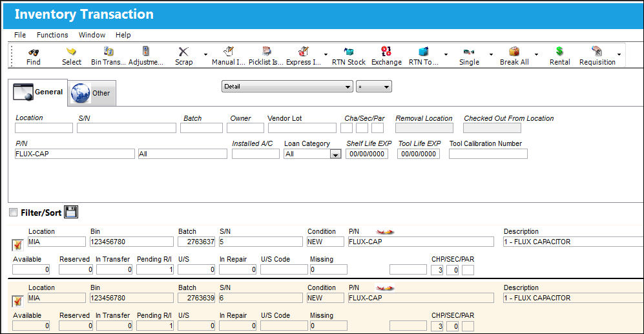The height and width of the screenshot is (334, 644).
Task: Open the Detail dropdown
Action: [287, 87]
